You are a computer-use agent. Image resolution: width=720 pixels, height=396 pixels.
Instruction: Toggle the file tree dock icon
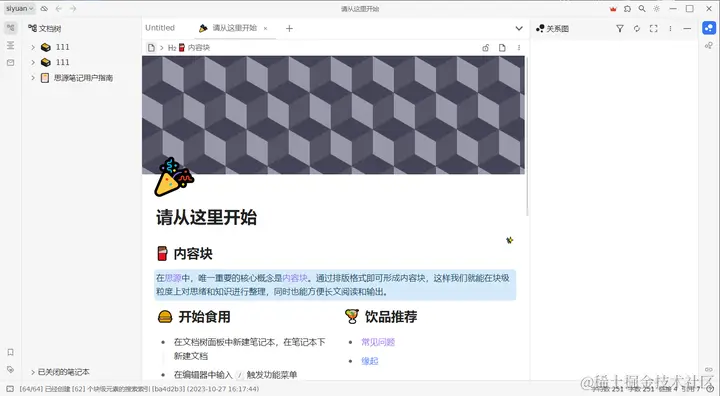point(11,28)
